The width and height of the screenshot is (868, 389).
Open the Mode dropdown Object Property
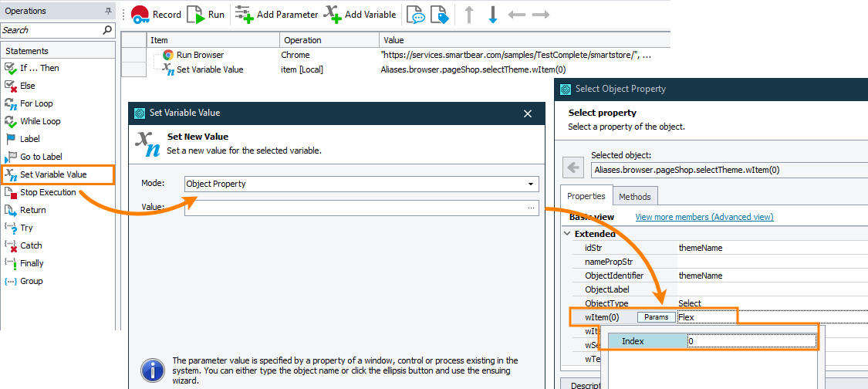[361, 184]
